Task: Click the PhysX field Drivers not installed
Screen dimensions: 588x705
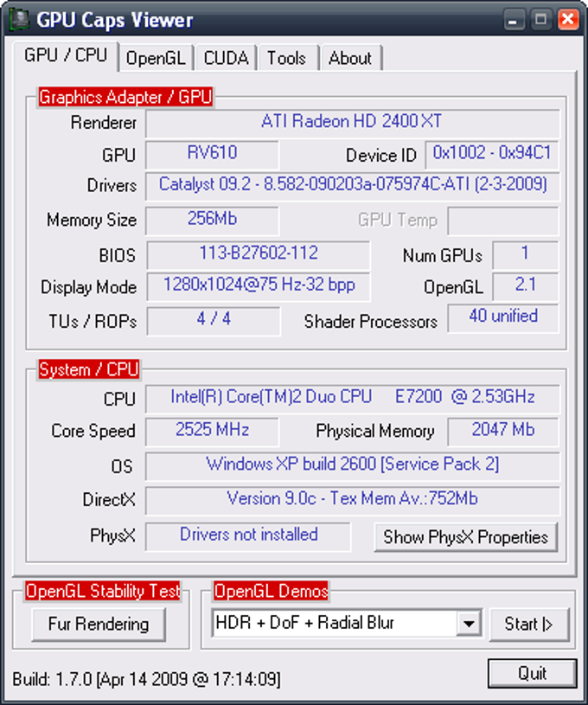Action: click(248, 536)
